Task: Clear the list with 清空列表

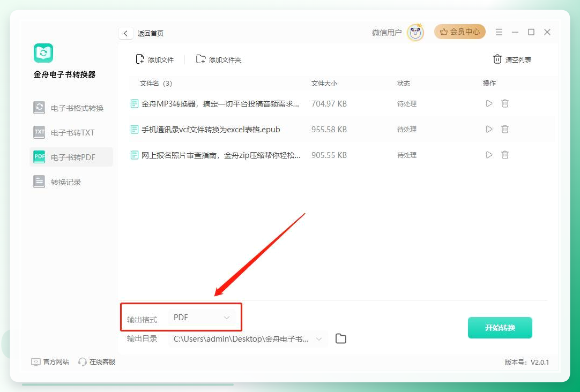Action: (512, 59)
